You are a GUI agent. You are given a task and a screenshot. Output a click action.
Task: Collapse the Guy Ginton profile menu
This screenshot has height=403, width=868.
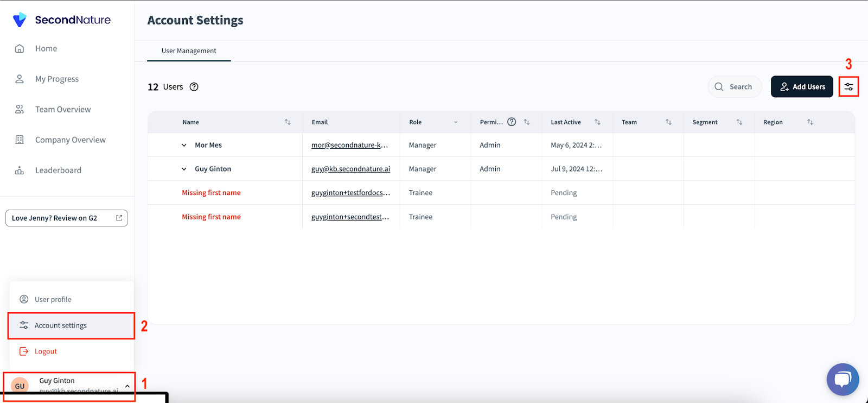tap(127, 386)
